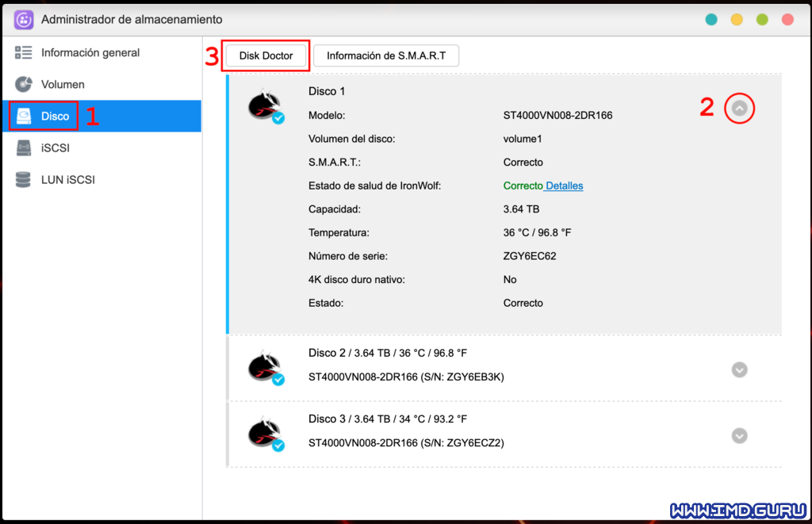Collapse the Disco 1 details panel
The width and height of the screenshot is (812, 524).
click(739, 108)
